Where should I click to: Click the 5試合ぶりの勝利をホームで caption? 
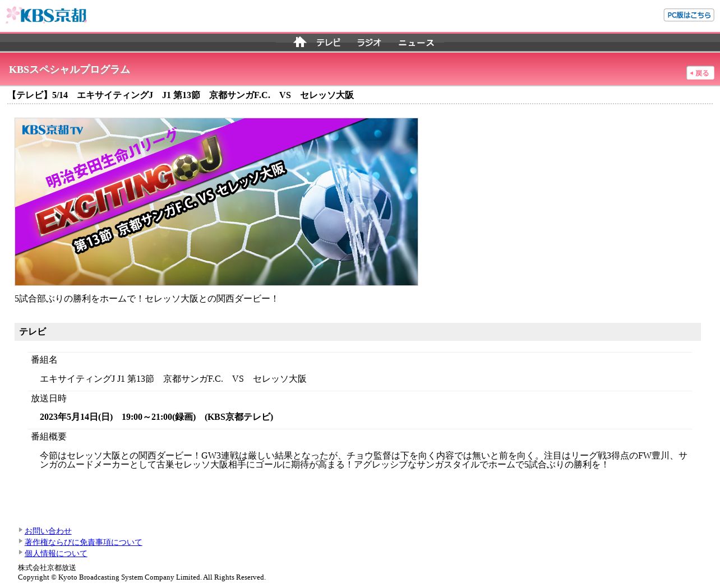[147, 299]
